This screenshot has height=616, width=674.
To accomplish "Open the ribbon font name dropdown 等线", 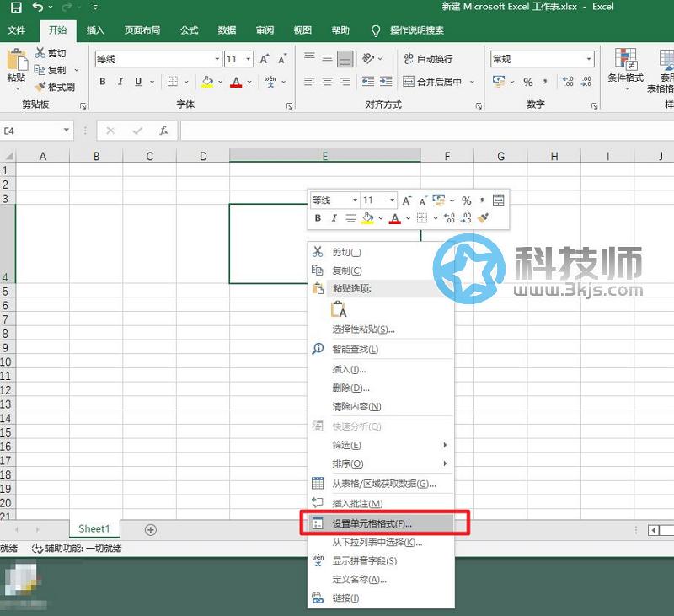I will (x=217, y=59).
